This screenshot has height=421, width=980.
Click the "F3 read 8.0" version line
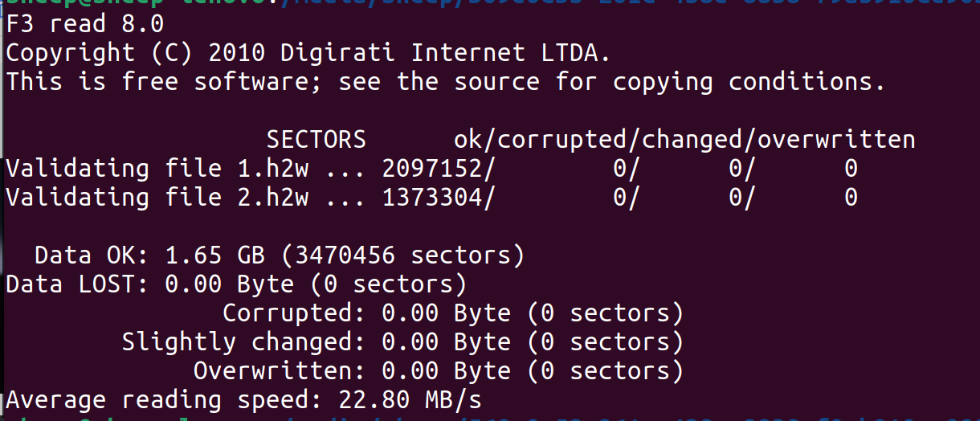click(85, 24)
